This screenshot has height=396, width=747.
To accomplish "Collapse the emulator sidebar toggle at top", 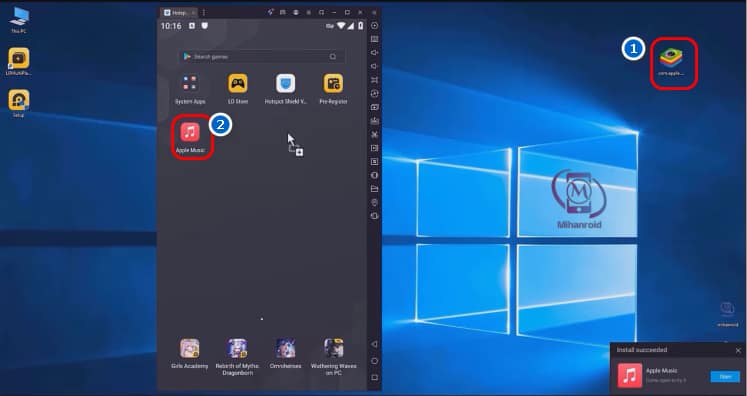I will coord(374,12).
